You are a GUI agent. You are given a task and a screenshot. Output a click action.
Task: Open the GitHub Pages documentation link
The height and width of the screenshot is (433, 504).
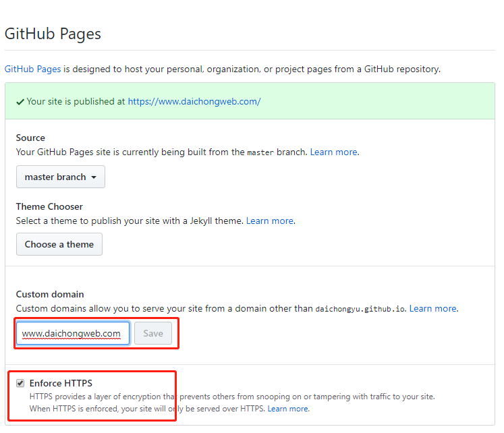pos(33,69)
